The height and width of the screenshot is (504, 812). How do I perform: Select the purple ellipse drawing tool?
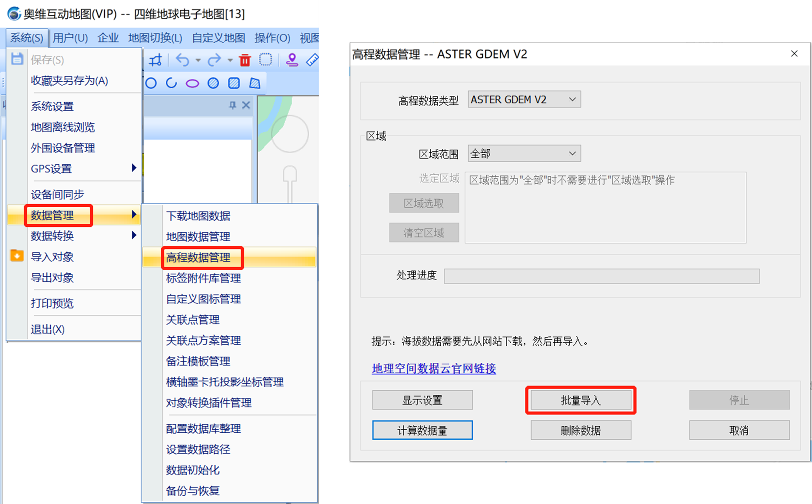click(192, 83)
